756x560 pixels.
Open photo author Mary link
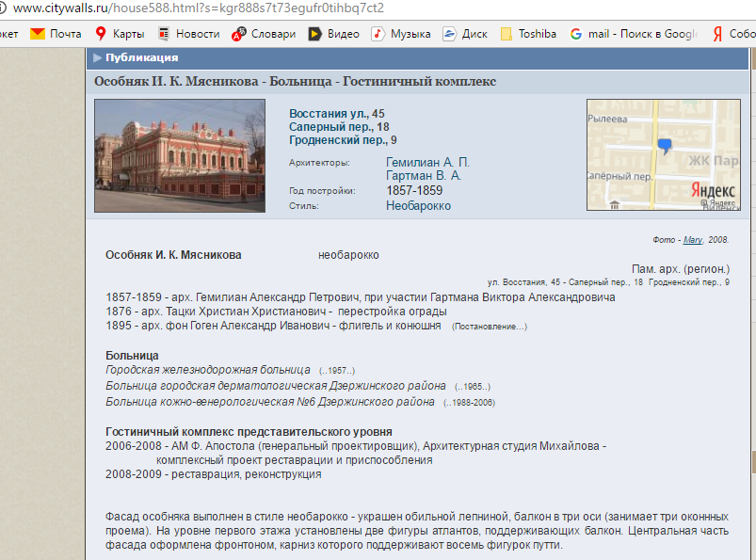(x=693, y=240)
